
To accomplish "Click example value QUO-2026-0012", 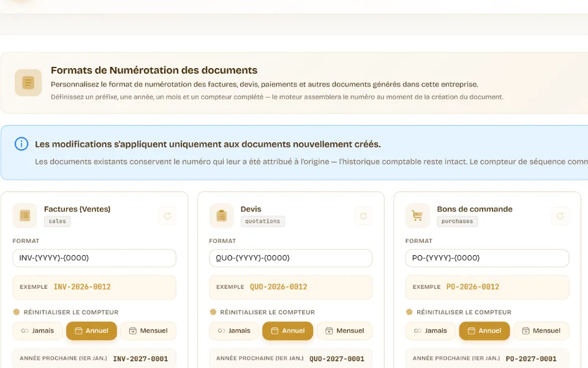I will coord(279,287).
